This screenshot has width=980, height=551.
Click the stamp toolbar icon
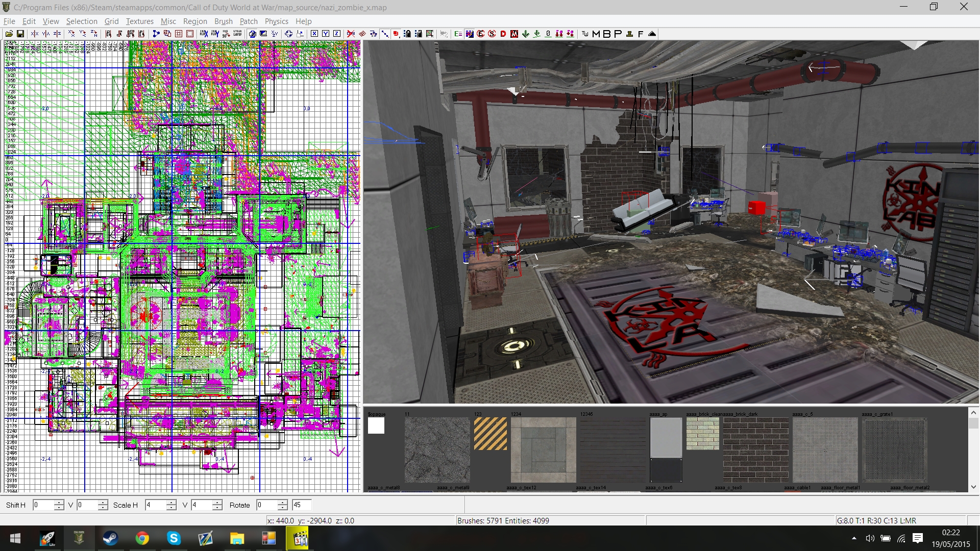(x=629, y=34)
